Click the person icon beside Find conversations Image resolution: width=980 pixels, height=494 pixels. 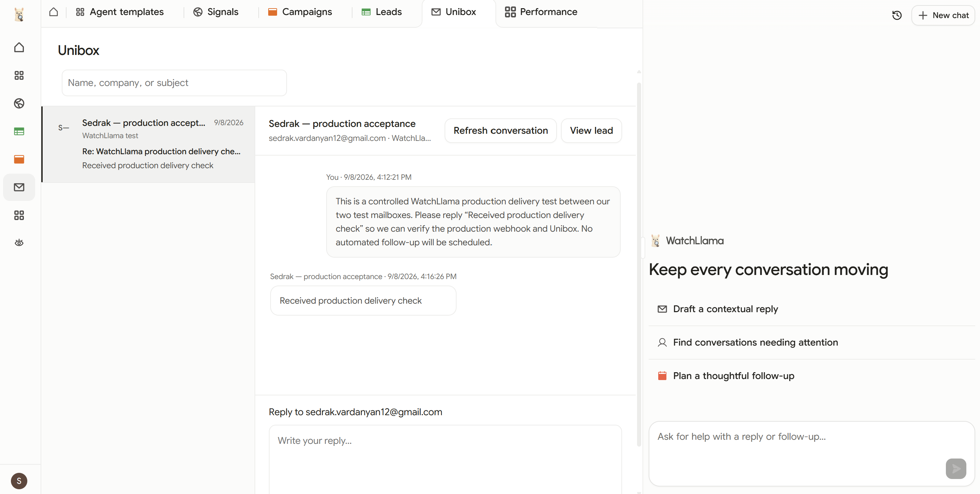662,343
